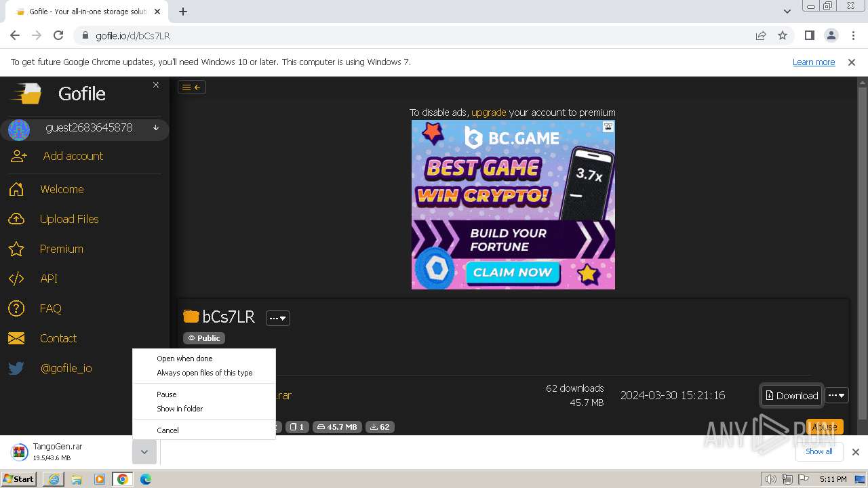
Task: Click the 2024-03-30 15:21:16 date text
Action: (673, 395)
